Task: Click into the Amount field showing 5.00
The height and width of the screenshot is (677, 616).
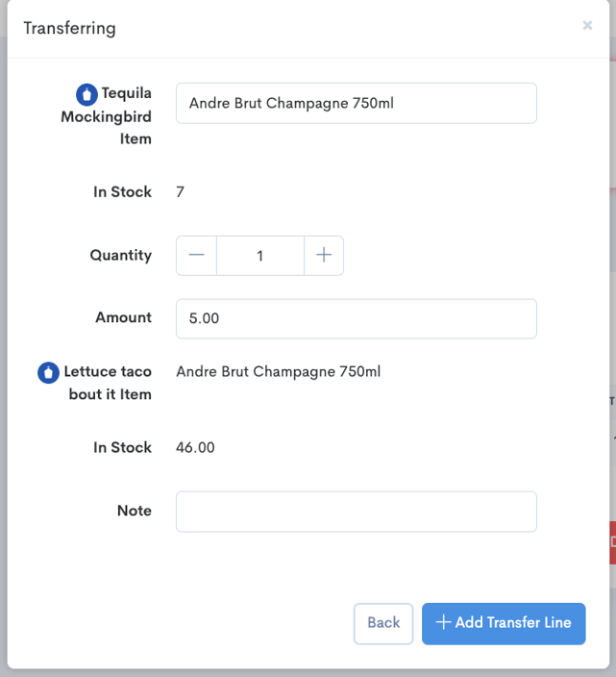Action: [x=356, y=318]
